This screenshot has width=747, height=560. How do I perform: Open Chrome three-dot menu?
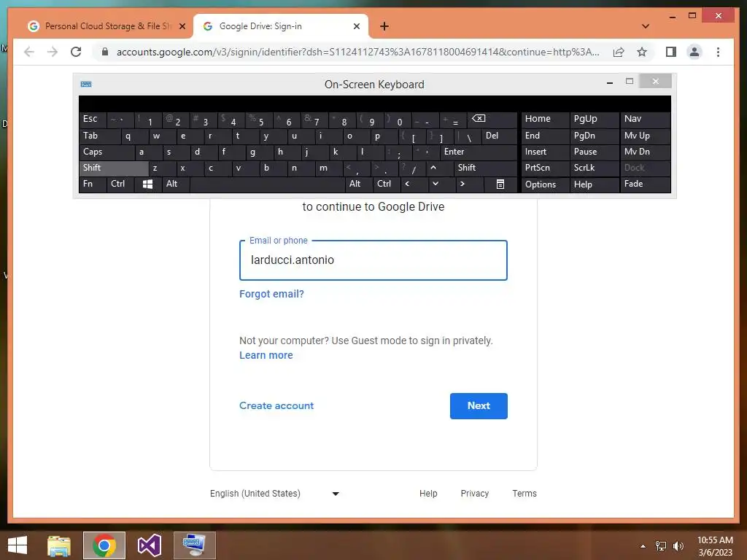tap(718, 52)
